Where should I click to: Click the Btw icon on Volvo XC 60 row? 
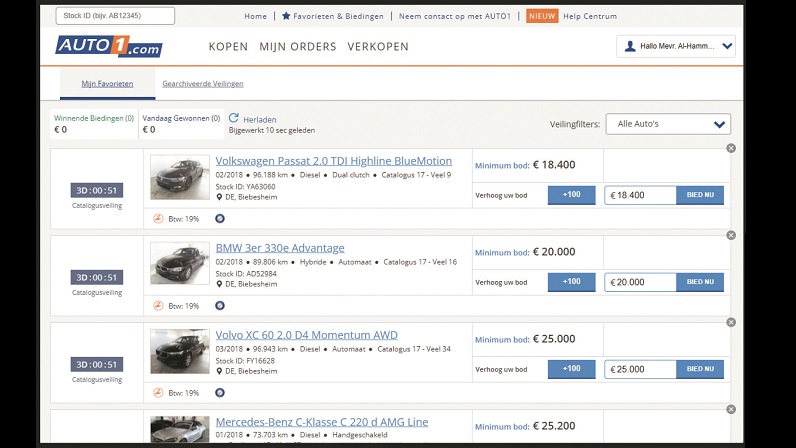tap(158, 393)
